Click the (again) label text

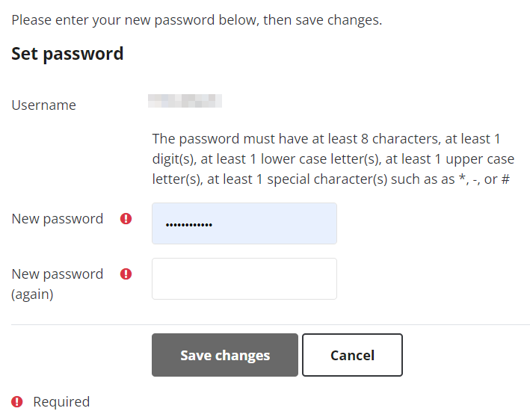[x=32, y=294]
